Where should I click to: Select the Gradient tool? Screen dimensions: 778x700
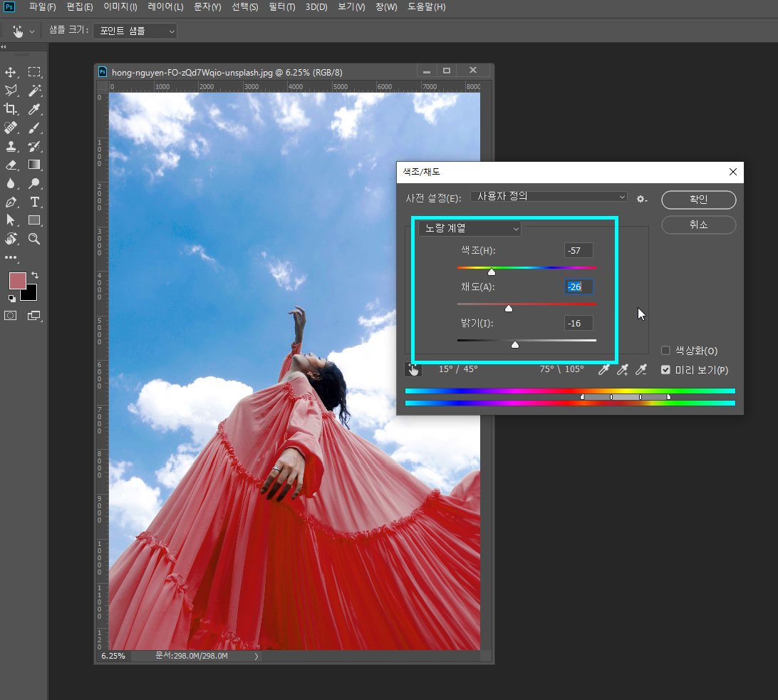click(34, 165)
